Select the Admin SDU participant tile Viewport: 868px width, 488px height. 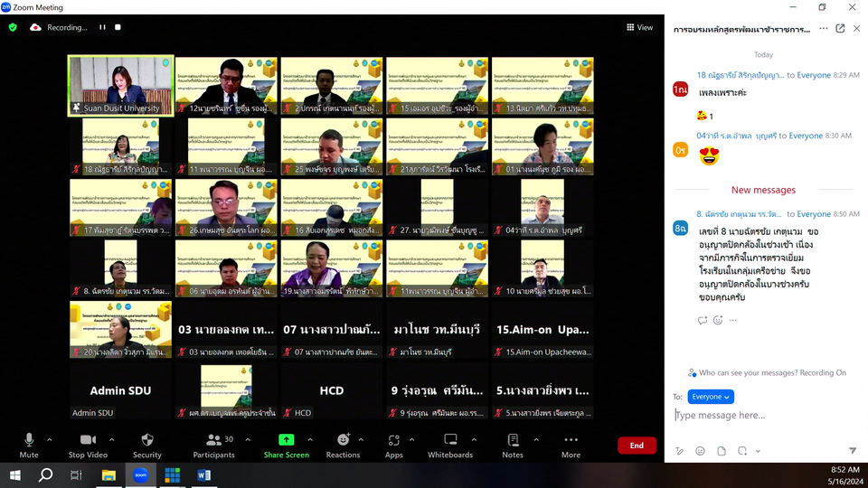tap(120, 390)
